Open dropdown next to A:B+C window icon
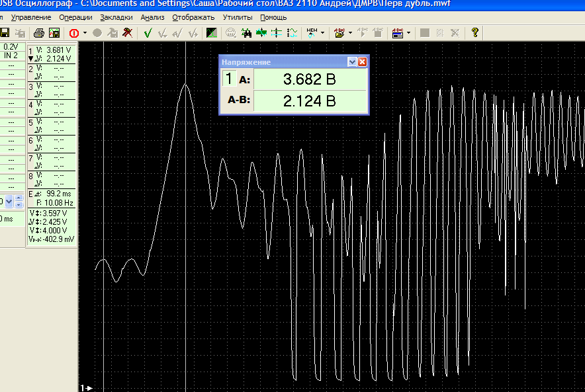Viewport: 585px width, 392px height. pyautogui.click(x=408, y=33)
